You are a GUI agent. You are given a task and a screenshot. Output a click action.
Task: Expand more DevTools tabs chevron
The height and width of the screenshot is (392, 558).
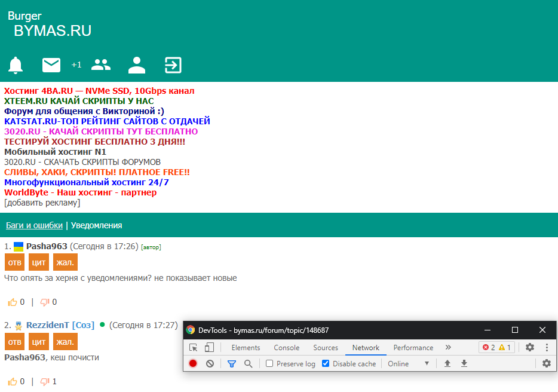click(x=448, y=347)
